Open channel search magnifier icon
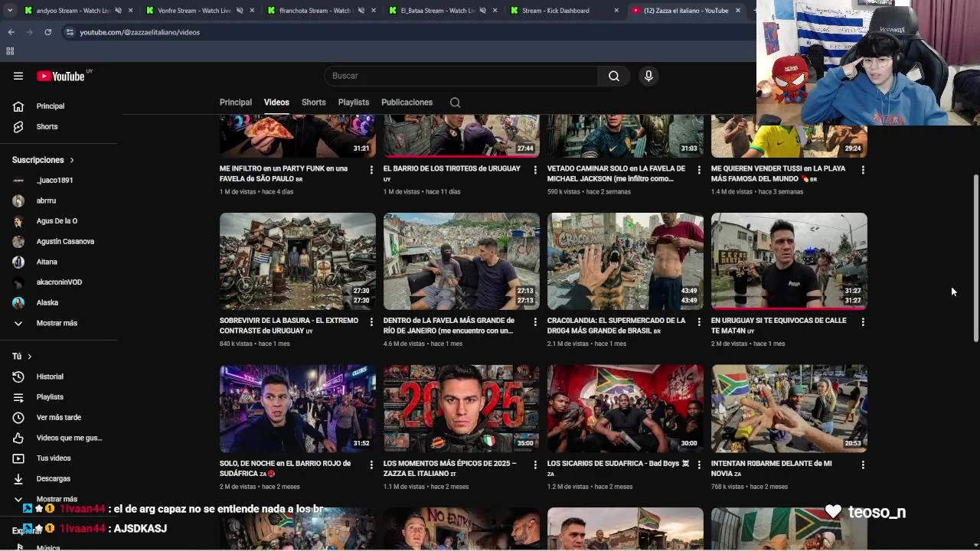 pyautogui.click(x=455, y=103)
